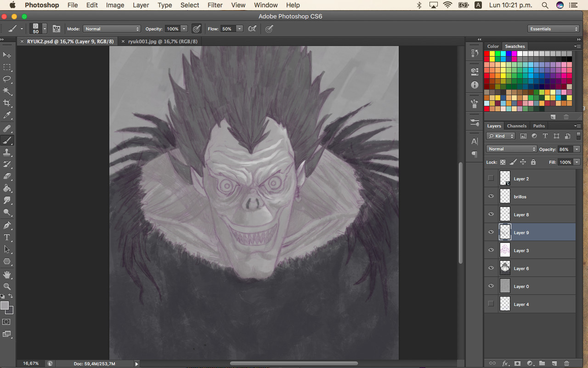Image resolution: width=588 pixels, height=368 pixels.
Task: Open the Layer menu
Action: [x=141, y=5]
